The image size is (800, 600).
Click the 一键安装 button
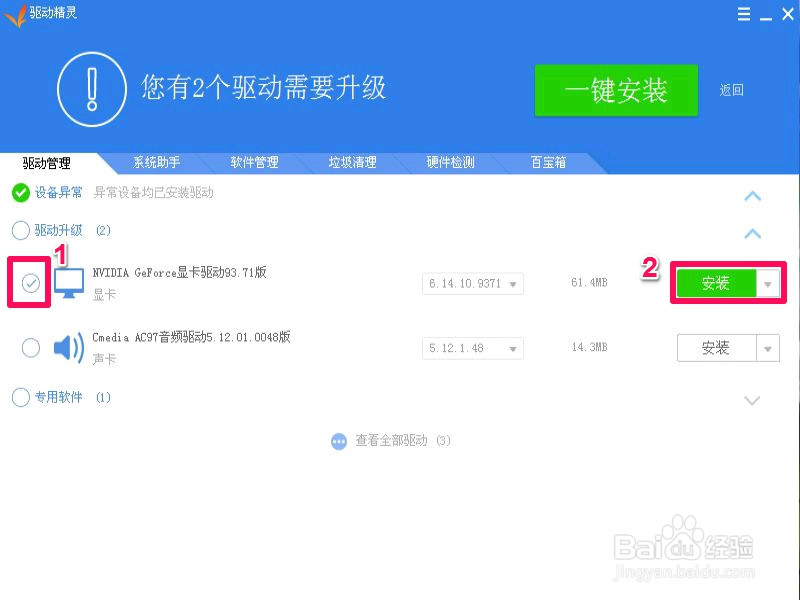616,91
